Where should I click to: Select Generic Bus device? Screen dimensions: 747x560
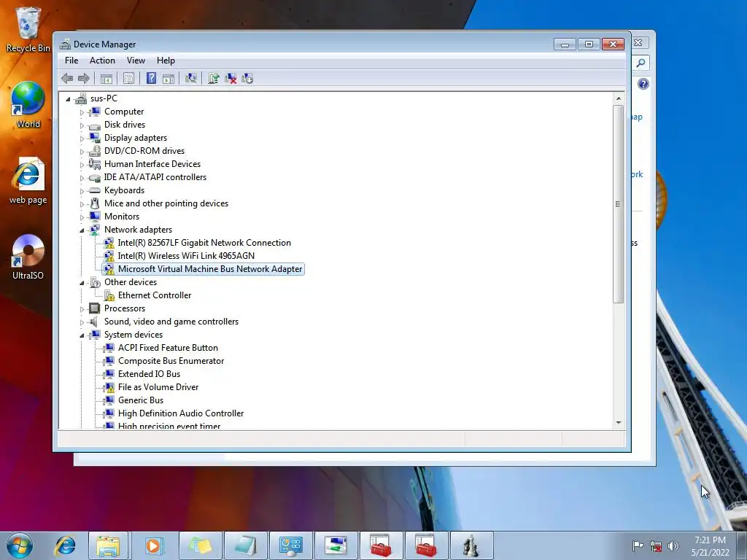coord(141,400)
